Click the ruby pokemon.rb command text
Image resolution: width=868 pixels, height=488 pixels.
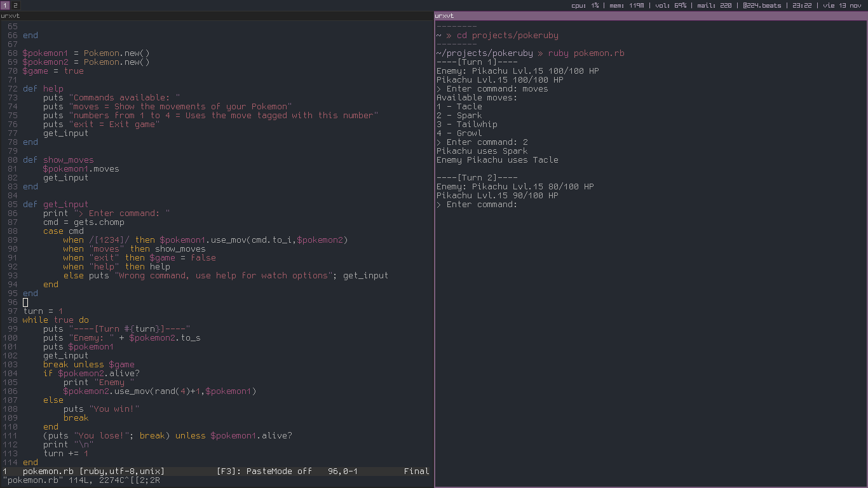[587, 53]
